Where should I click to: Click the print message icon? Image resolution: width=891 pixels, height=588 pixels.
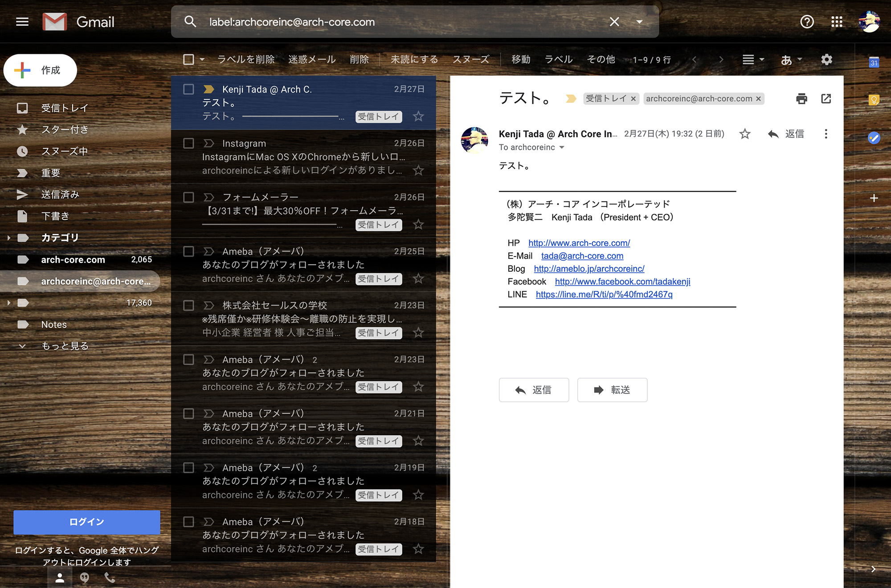coord(801,98)
